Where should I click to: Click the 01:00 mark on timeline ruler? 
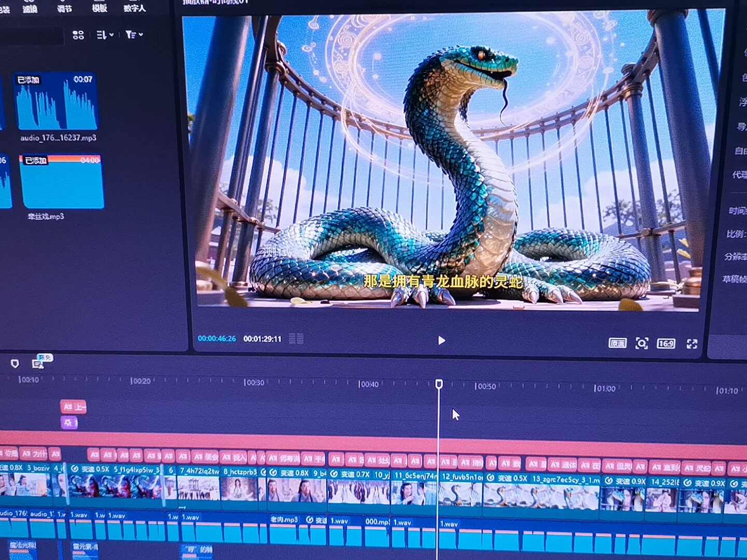605,388
